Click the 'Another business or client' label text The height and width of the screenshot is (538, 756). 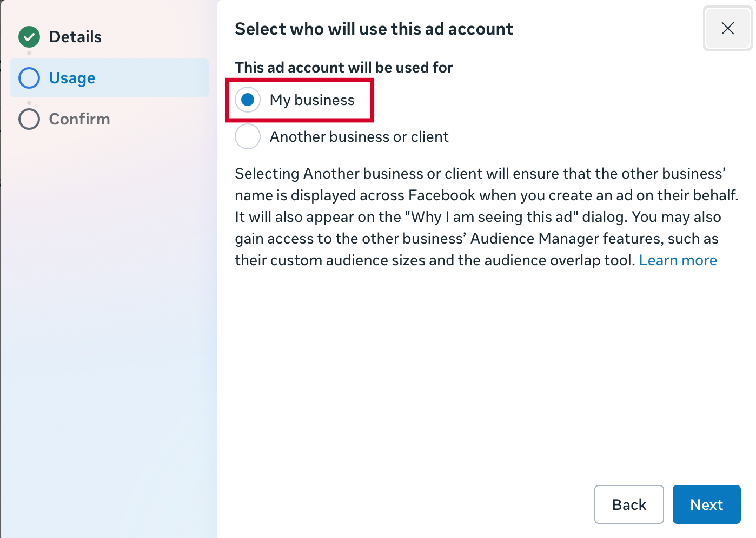tap(359, 137)
